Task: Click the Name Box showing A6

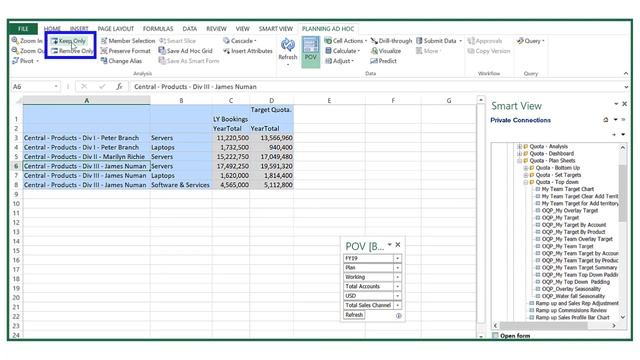Action: pyautogui.click(x=35, y=87)
